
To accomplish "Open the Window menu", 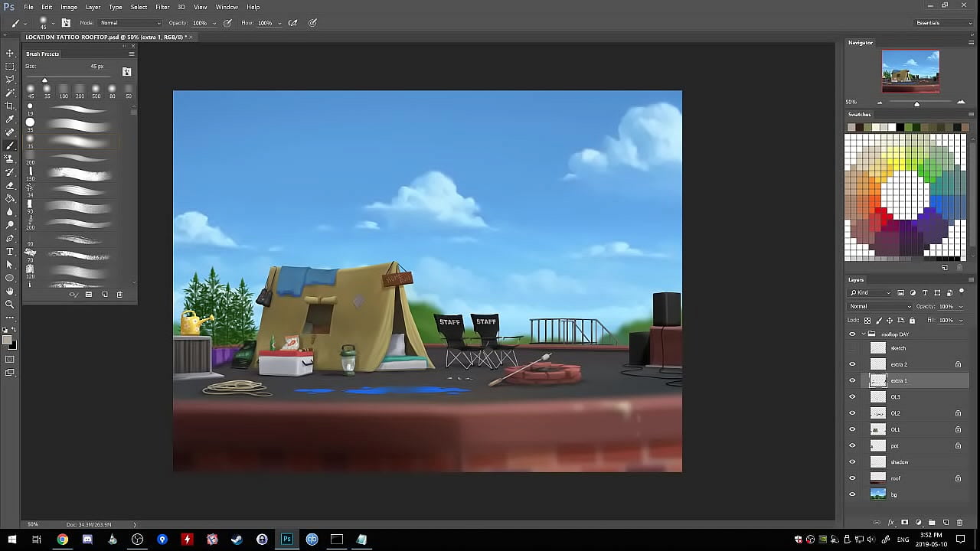I will point(227,7).
